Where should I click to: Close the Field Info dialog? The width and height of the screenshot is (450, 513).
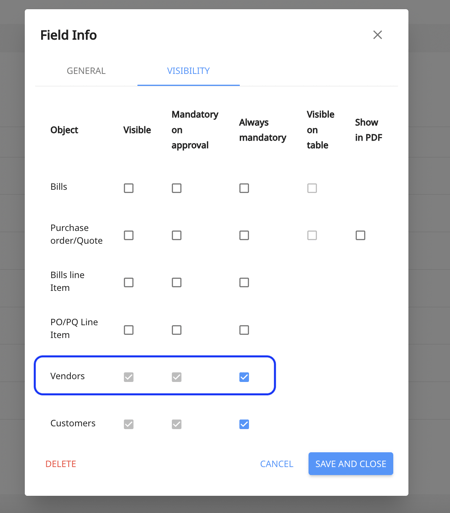377,35
